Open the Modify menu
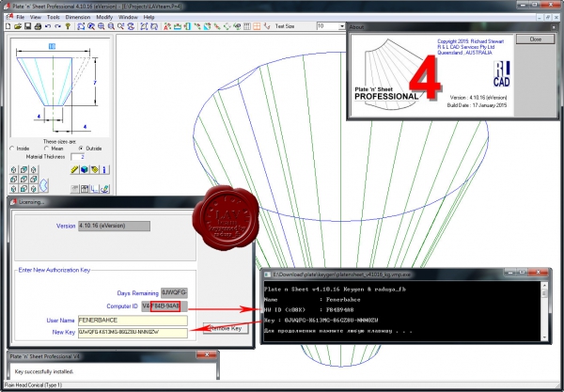The width and height of the screenshot is (564, 392). pos(104,17)
